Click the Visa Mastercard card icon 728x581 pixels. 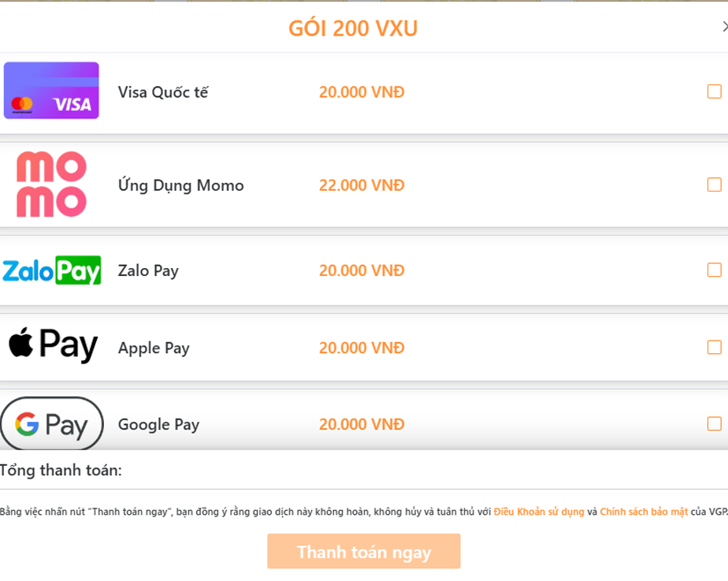tap(51, 91)
